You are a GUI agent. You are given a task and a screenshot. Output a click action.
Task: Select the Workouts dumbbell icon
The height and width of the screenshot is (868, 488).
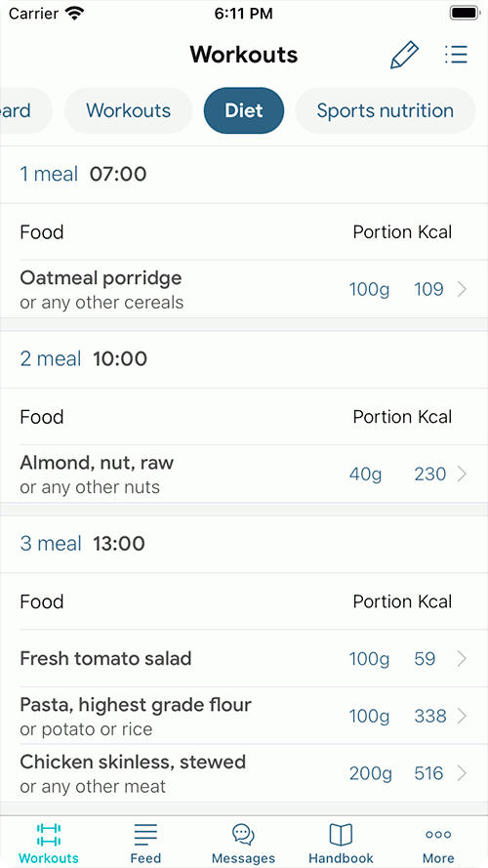click(48, 835)
